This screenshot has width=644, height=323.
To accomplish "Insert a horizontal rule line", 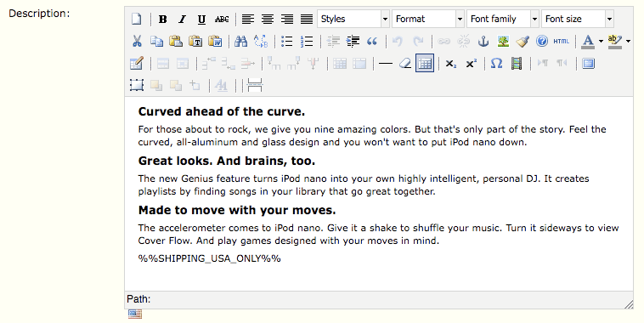I will pos(385,63).
